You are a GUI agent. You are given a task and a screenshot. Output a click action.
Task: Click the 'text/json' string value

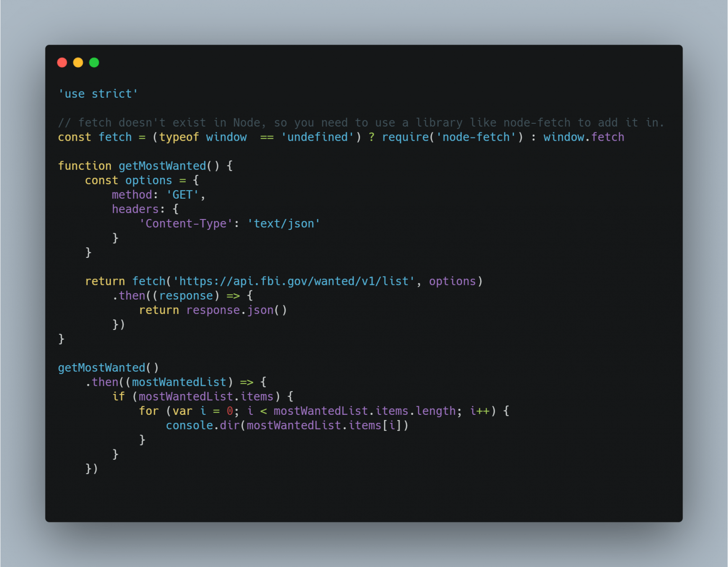pyautogui.click(x=284, y=224)
